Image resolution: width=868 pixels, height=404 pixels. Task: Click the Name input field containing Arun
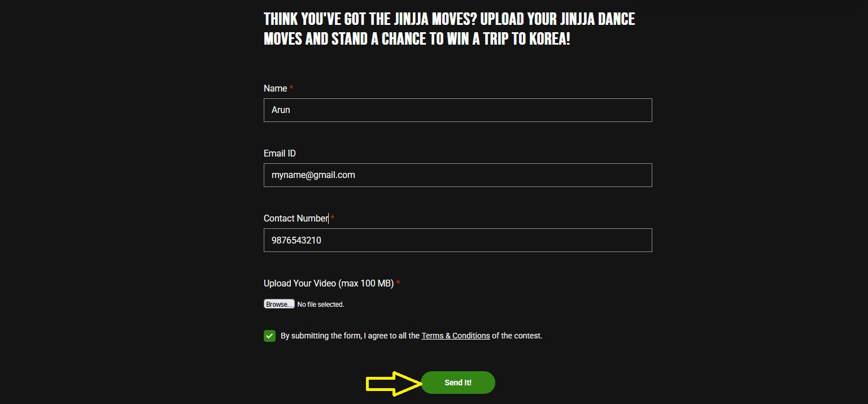pyautogui.click(x=457, y=110)
